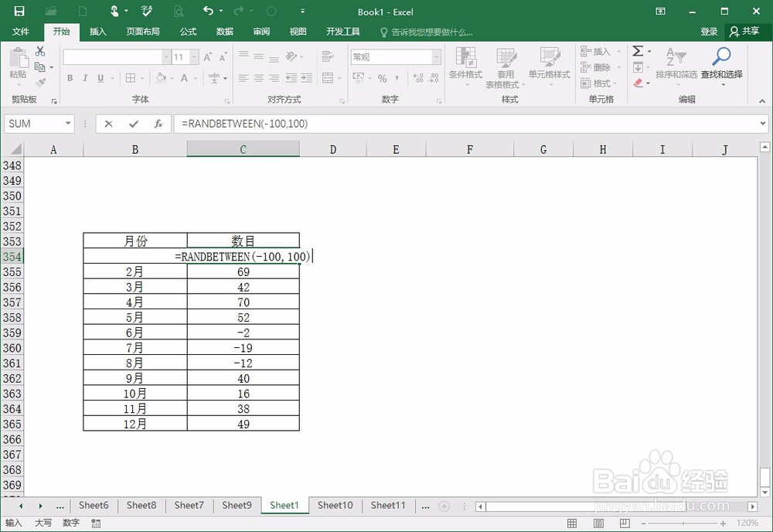Collapse the ribbon with the chevron
The image size is (773, 532).
tap(762, 101)
